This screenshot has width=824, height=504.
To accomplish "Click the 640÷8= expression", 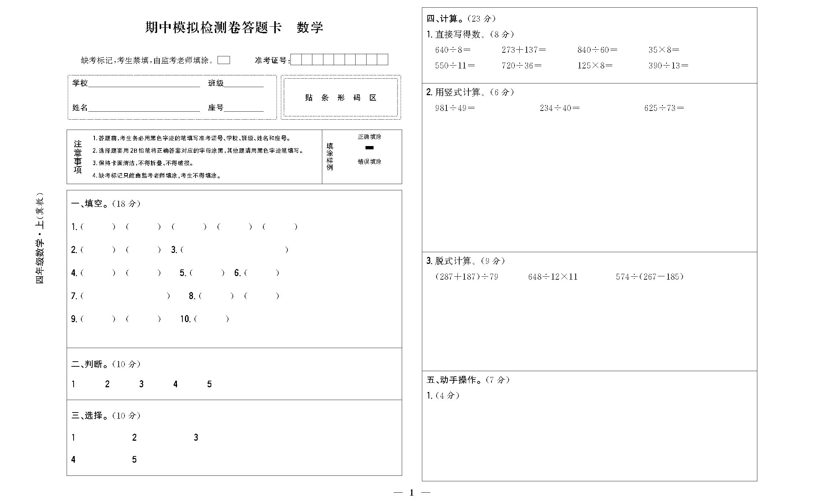I will [453, 50].
